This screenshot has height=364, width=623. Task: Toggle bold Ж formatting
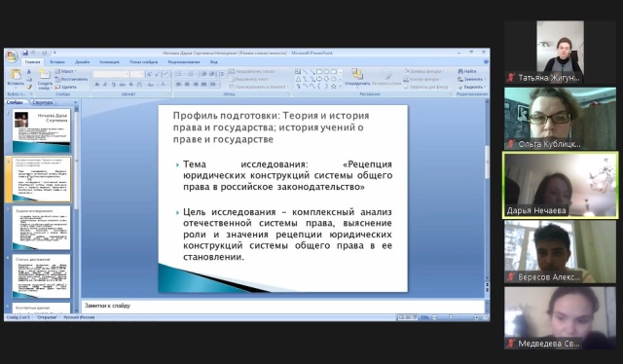97,85
